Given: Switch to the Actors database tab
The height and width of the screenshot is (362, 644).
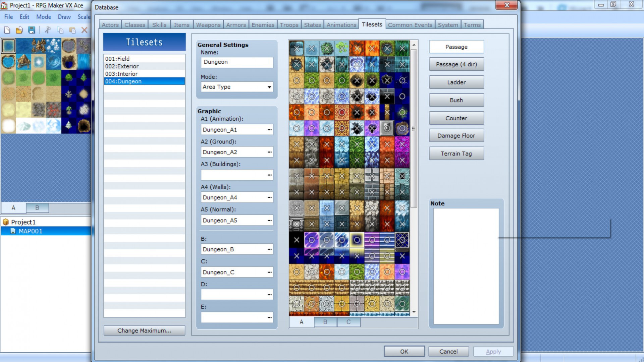Looking at the screenshot, I should tap(110, 24).
